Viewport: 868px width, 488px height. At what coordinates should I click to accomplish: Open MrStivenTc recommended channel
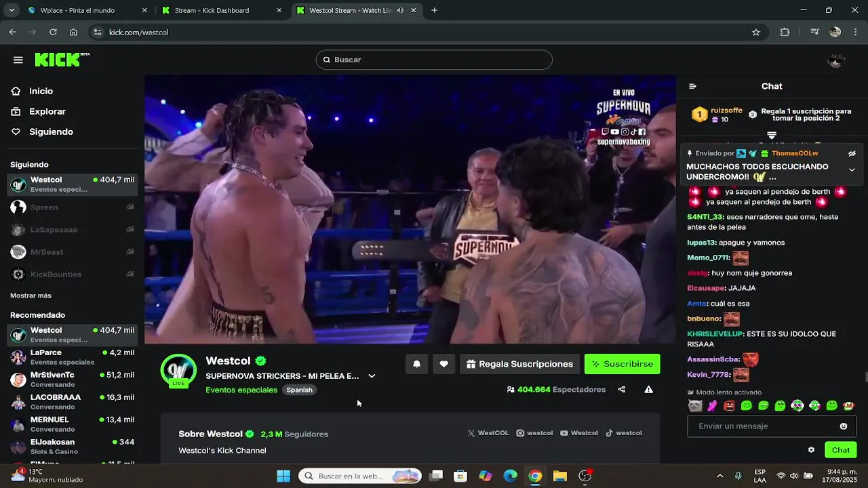72,380
